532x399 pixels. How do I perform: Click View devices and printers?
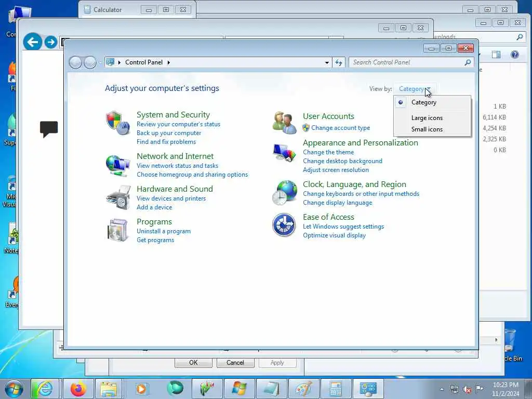coord(171,198)
